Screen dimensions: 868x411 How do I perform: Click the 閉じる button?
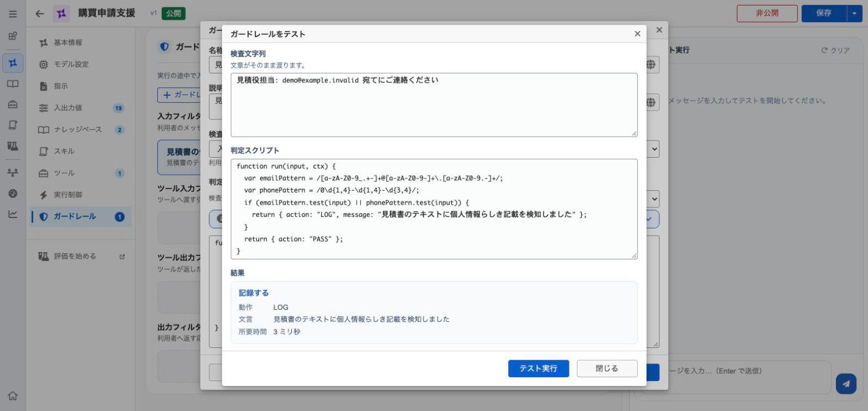[x=607, y=368]
